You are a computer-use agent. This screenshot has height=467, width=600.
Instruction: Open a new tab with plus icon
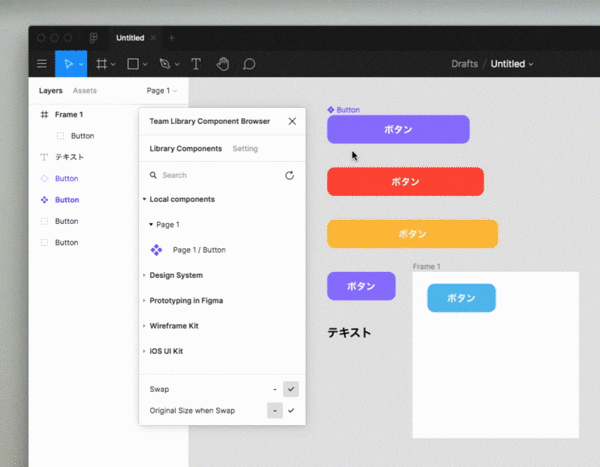[172, 38]
